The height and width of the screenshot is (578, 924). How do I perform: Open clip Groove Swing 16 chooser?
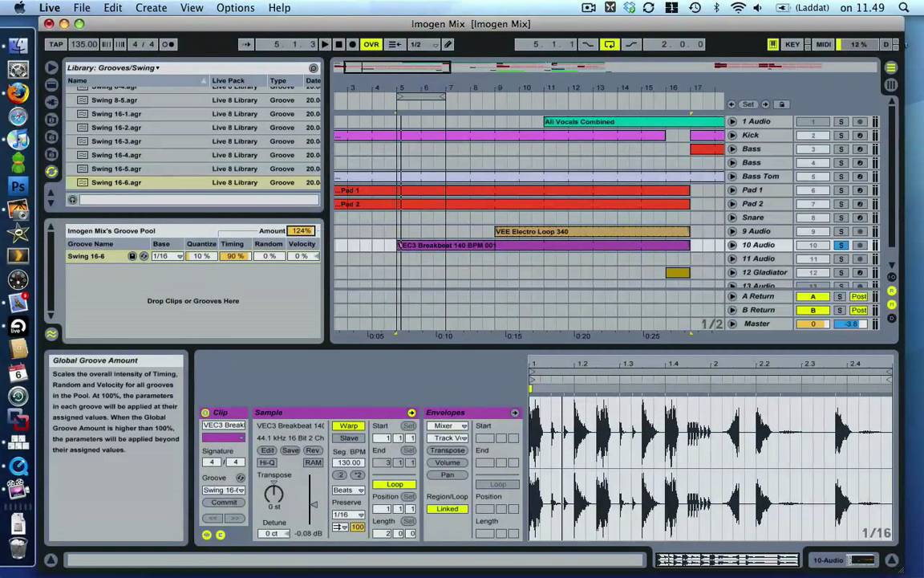click(x=223, y=490)
